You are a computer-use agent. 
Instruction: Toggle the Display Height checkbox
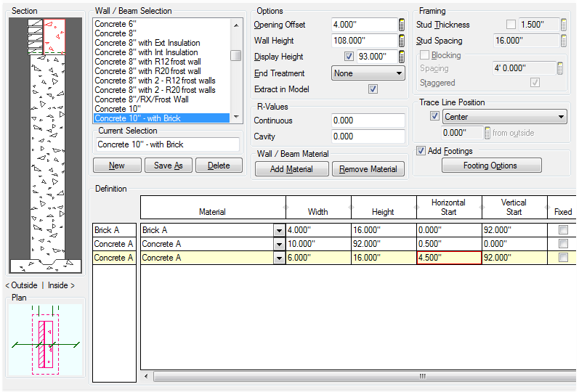click(349, 57)
